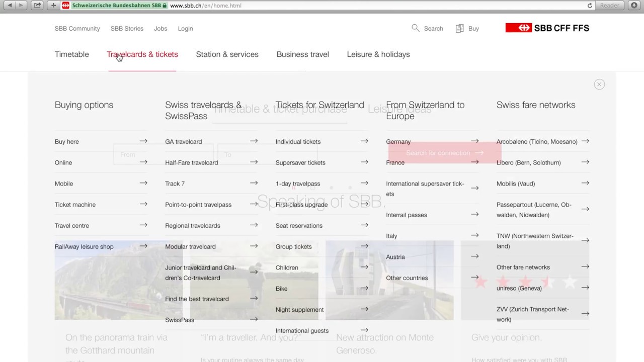Click the Login link
The height and width of the screenshot is (362, 644).
185,29
